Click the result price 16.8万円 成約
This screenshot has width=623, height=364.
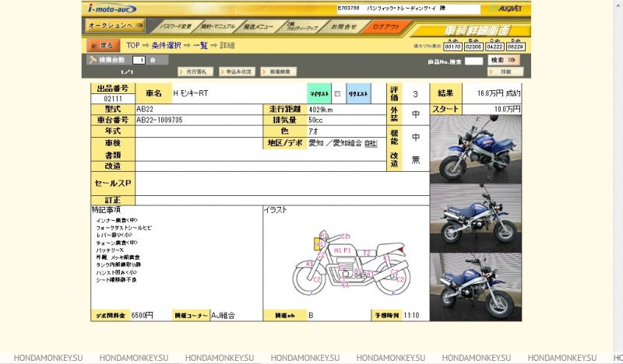[x=498, y=93]
